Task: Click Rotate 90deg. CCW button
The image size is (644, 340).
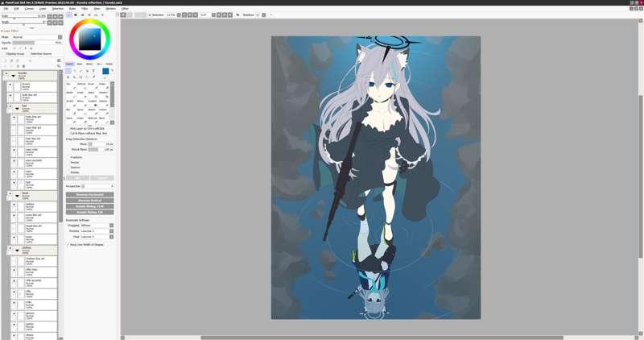Action: [x=89, y=206]
